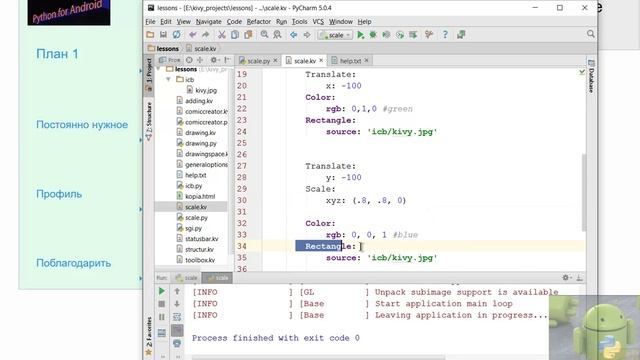Toggle soft-wrap in Run console
This screenshot has width=640, height=360.
click(x=177, y=317)
